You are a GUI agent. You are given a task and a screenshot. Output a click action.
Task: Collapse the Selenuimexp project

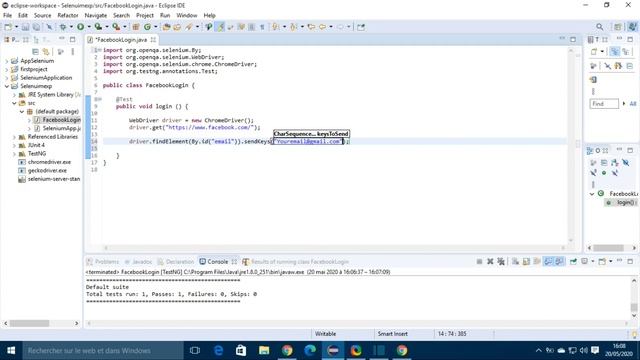tap(7, 86)
